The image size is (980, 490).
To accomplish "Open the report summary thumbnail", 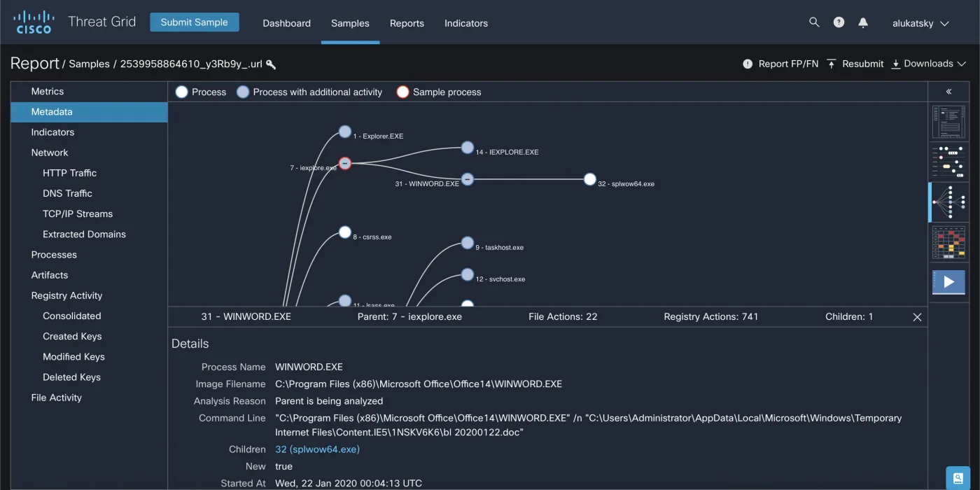I will (948, 122).
